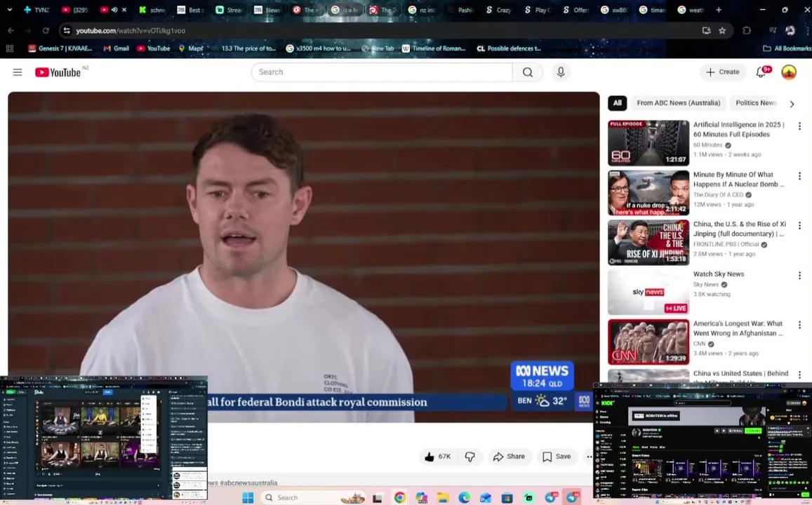Switch to the TVNZ browser tab
Image resolution: width=812 pixels, height=505 pixels.
click(36, 10)
